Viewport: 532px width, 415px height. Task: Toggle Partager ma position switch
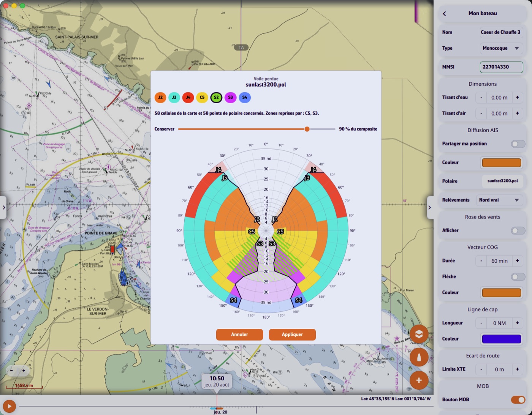518,144
